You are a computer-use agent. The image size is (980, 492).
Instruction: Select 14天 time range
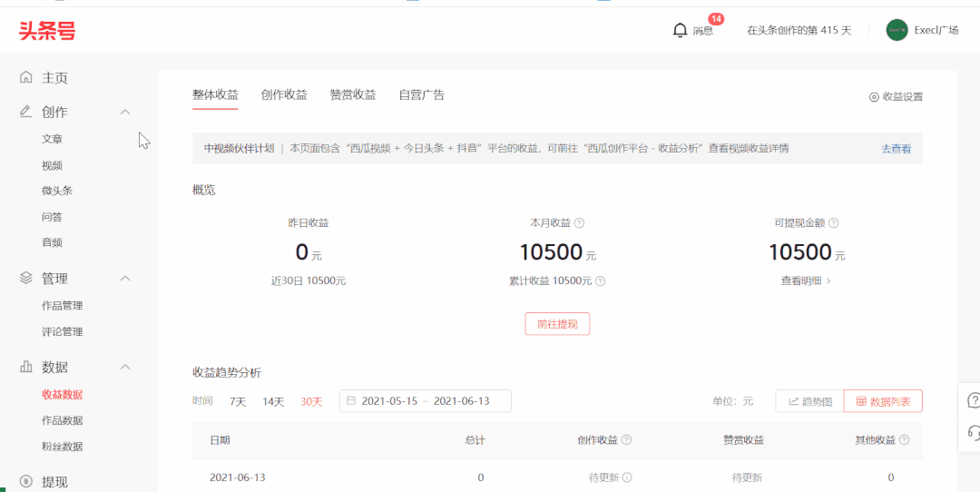click(273, 401)
